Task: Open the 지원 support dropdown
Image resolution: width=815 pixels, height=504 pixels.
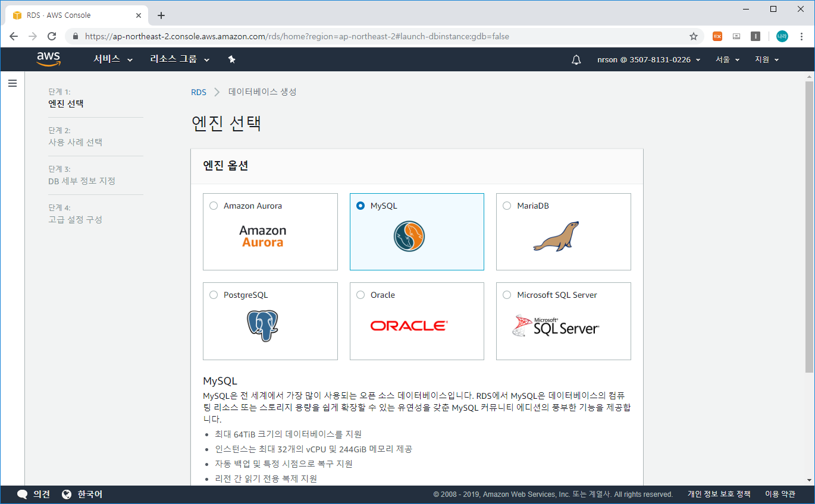Action: tap(767, 59)
